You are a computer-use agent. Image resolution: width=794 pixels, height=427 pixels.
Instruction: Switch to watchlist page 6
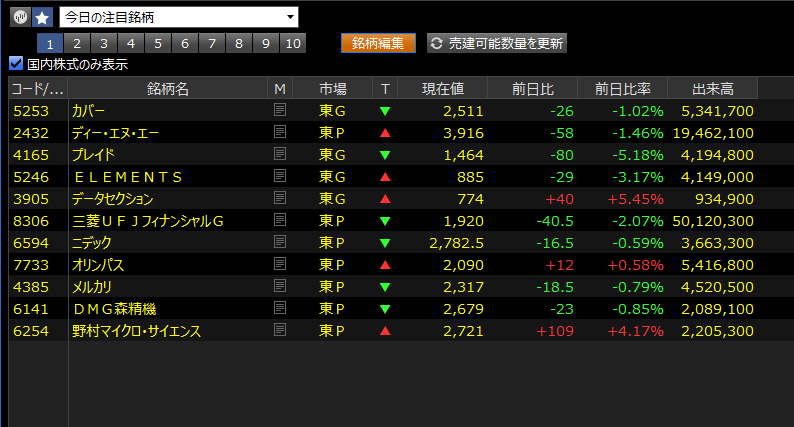185,44
